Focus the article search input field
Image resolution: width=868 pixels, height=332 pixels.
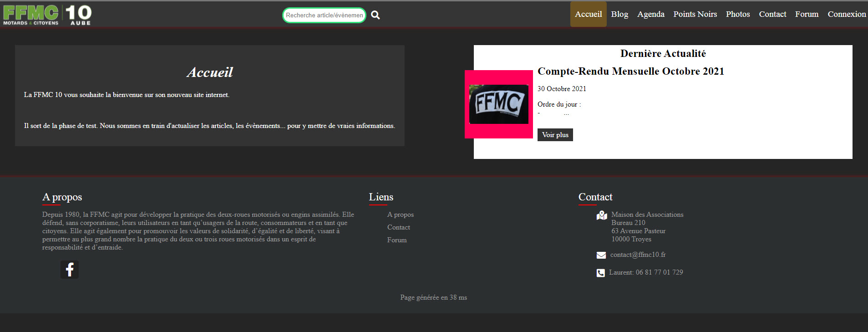coord(324,15)
